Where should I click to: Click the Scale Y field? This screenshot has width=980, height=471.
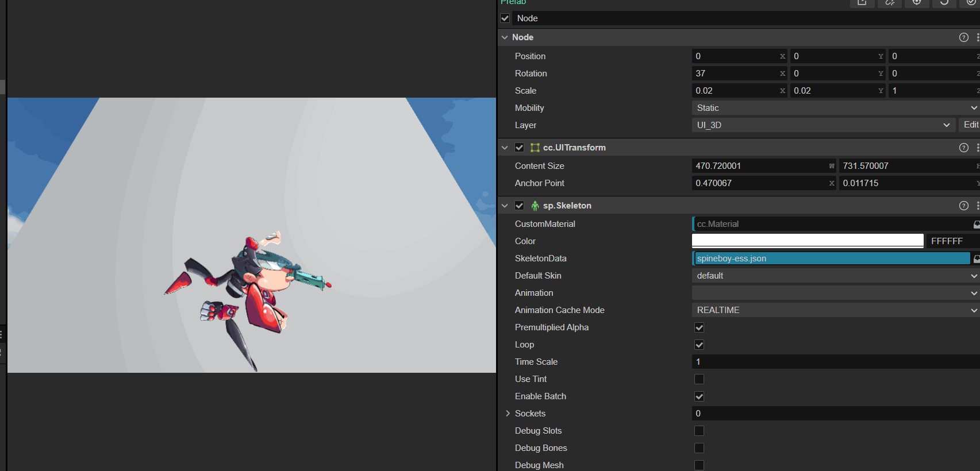(837, 91)
